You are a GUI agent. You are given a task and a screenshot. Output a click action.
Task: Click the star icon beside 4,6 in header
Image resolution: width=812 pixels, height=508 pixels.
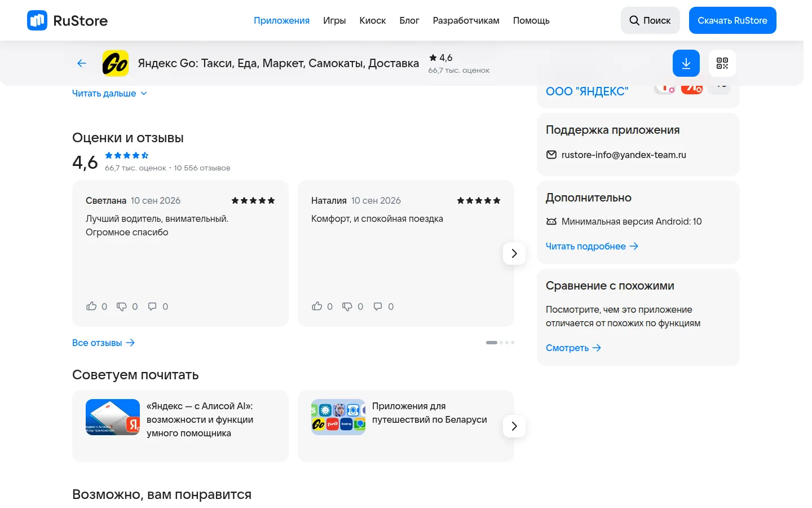433,58
